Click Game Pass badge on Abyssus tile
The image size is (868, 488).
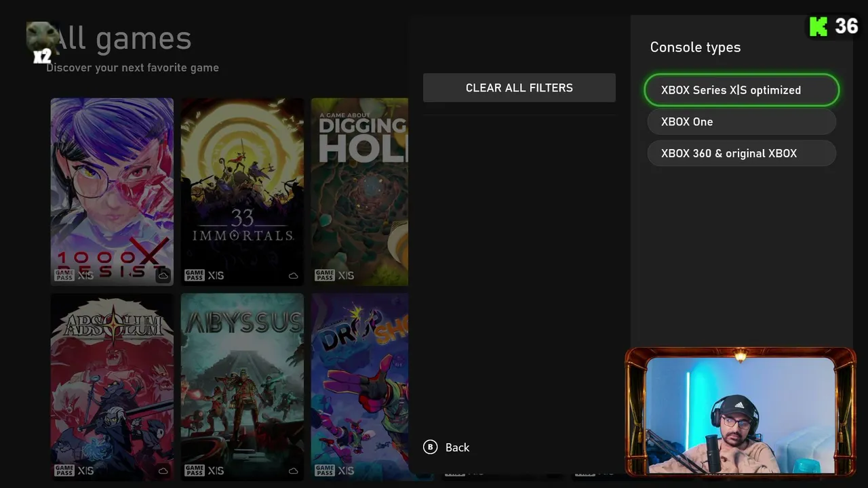tap(195, 470)
